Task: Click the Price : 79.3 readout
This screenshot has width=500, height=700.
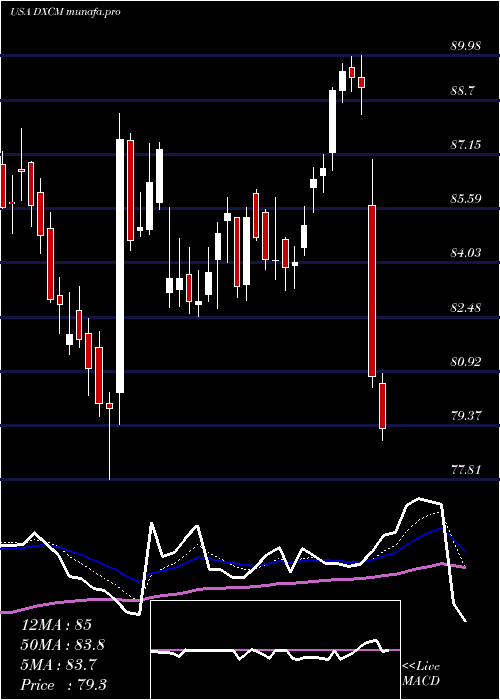Action: 63,685
